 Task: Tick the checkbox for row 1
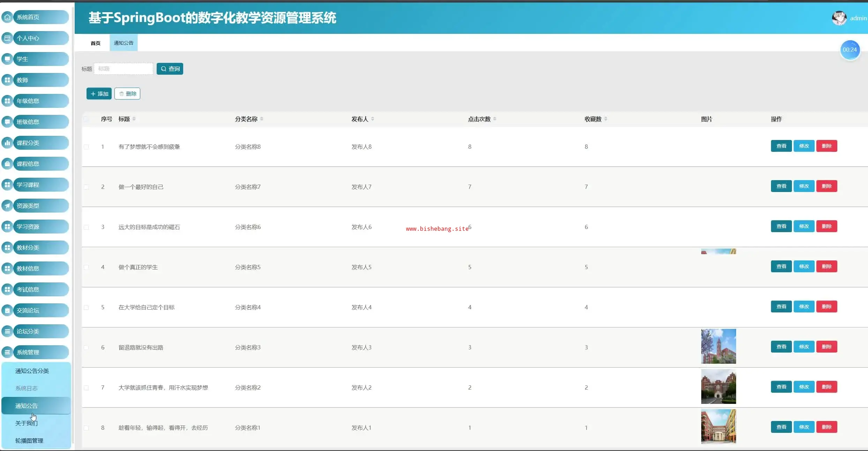pyautogui.click(x=86, y=147)
